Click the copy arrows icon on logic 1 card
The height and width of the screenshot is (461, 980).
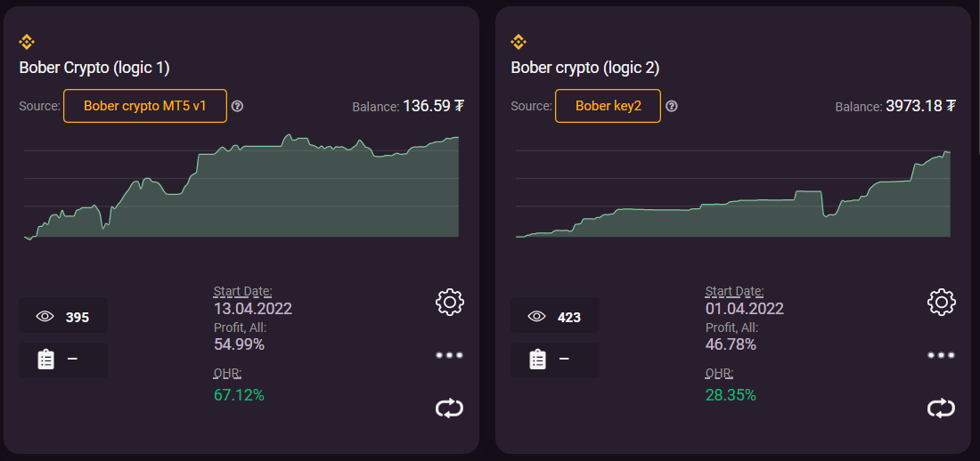(450, 408)
